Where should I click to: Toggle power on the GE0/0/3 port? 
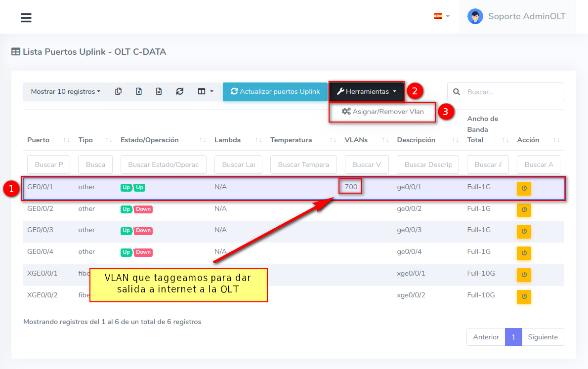pyautogui.click(x=524, y=231)
